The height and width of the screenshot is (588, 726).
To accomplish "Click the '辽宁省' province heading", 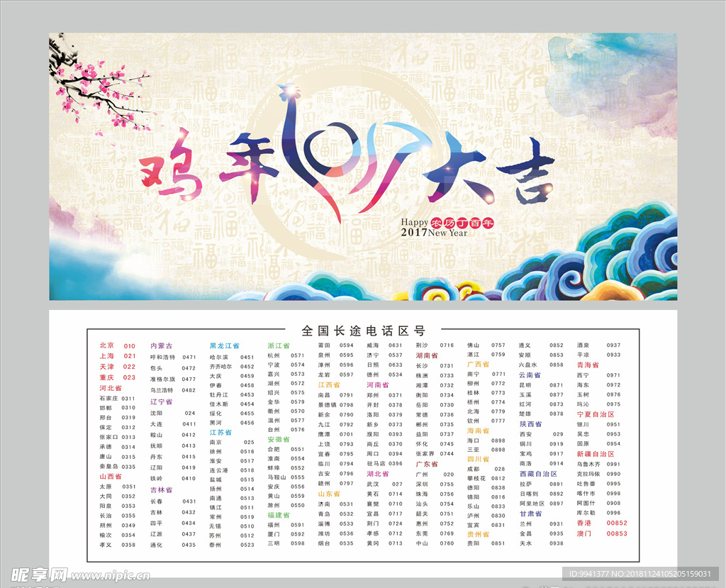I will click(x=162, y=401).
